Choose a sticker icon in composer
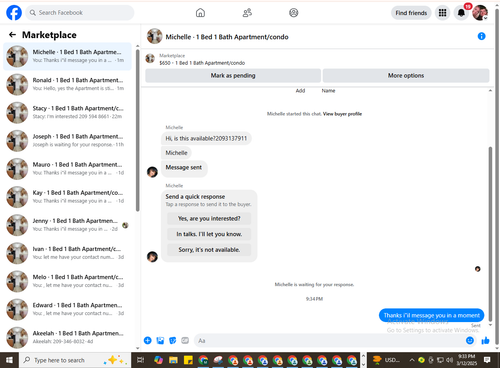Image resolution: width=500 pixels, height=368 pixels. pyautogui.click(x=173, y=340)
